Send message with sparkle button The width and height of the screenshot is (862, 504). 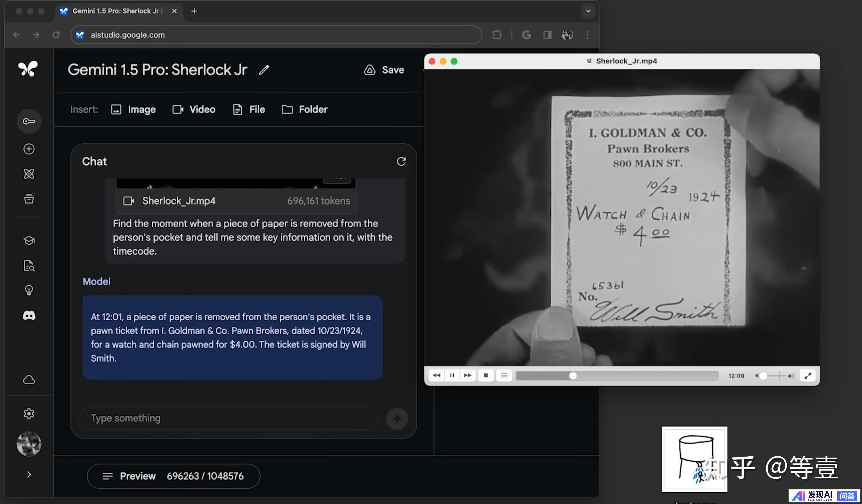pos(397,419)
